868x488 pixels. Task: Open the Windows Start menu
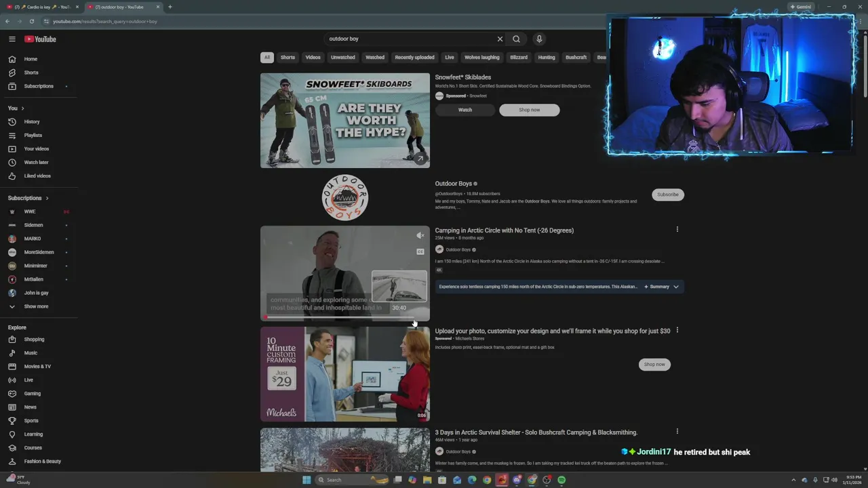[307, 480]
